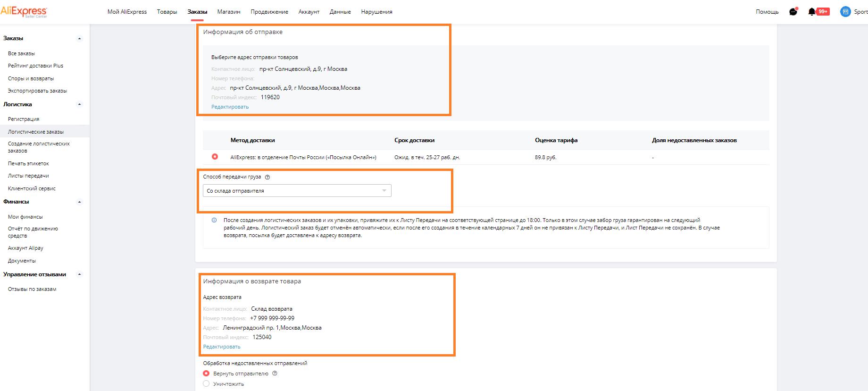This screenshot has width=868, height=391.
Task: Click the Метод доставки column header
Action: pos(252,140)
